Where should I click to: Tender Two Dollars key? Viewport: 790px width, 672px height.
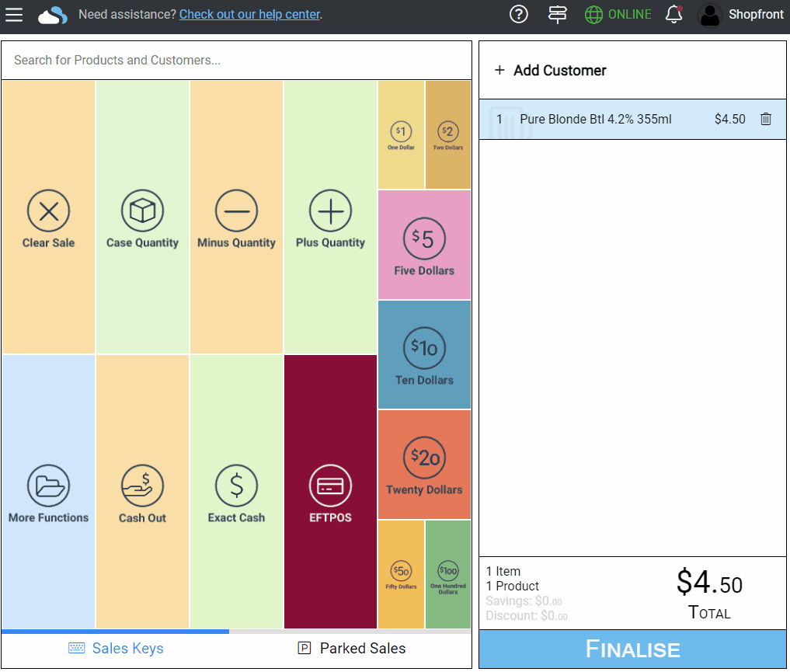[448, 135]
